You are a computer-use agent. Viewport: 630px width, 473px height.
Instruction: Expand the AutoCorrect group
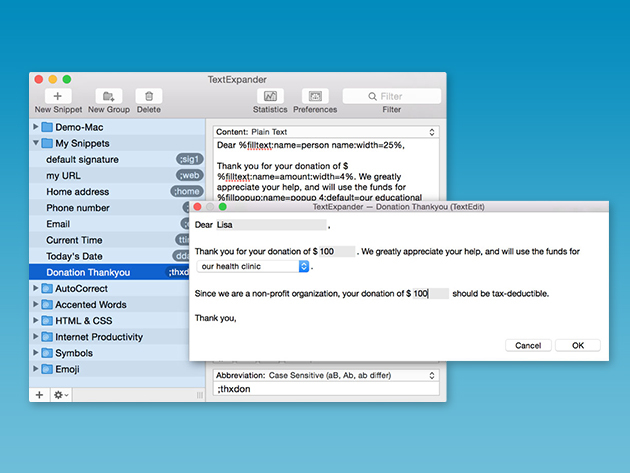(x=36, y=288)
